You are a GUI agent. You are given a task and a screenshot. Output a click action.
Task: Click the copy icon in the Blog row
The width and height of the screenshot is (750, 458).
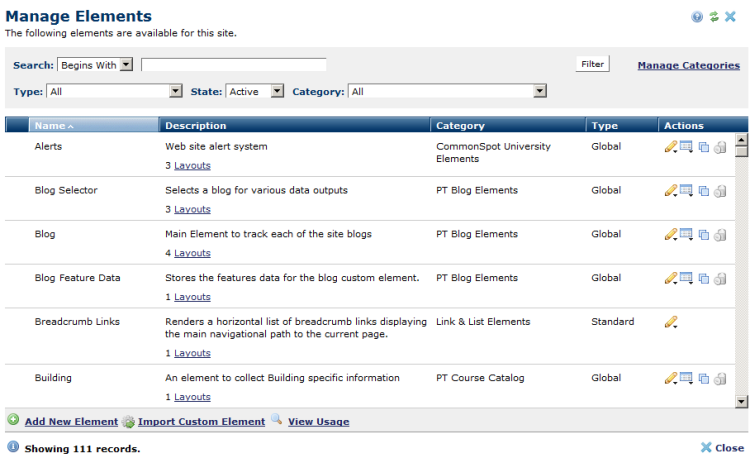pos(704,235)
